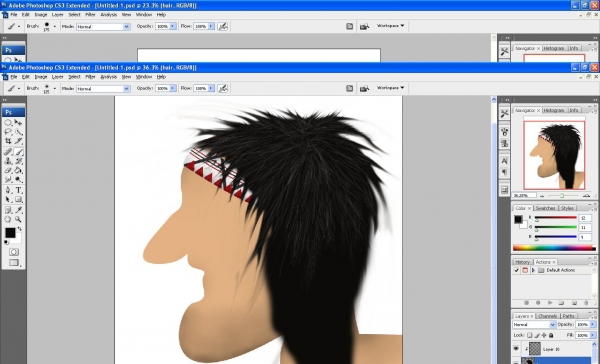Select the Zoom magnifier tool
The height and width of the screenshot is (364, 600).
click(18, 219)
